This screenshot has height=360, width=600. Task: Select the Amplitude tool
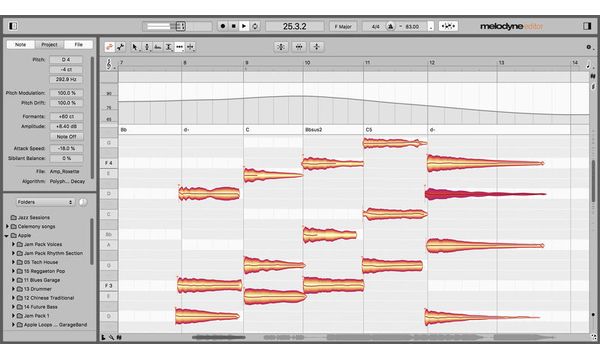[169, 47]
